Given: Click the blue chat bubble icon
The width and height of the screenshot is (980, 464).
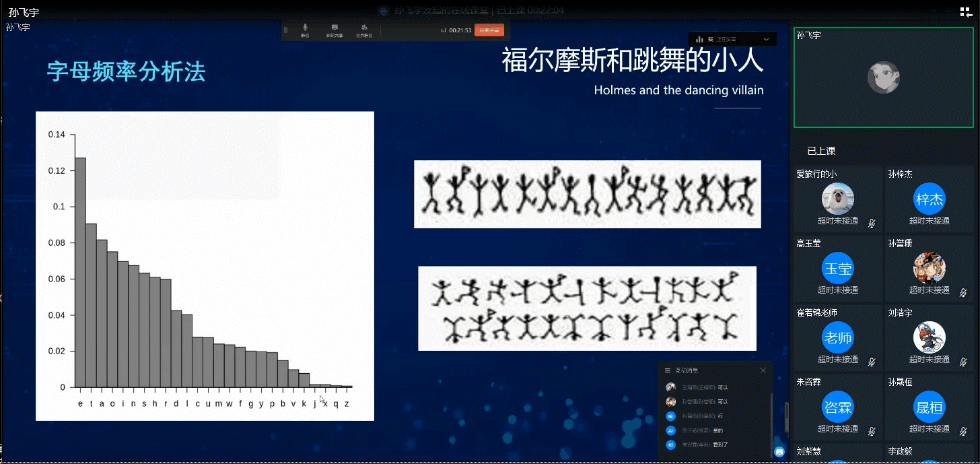Looking at the screenshot, I should (x=779, y=451).
